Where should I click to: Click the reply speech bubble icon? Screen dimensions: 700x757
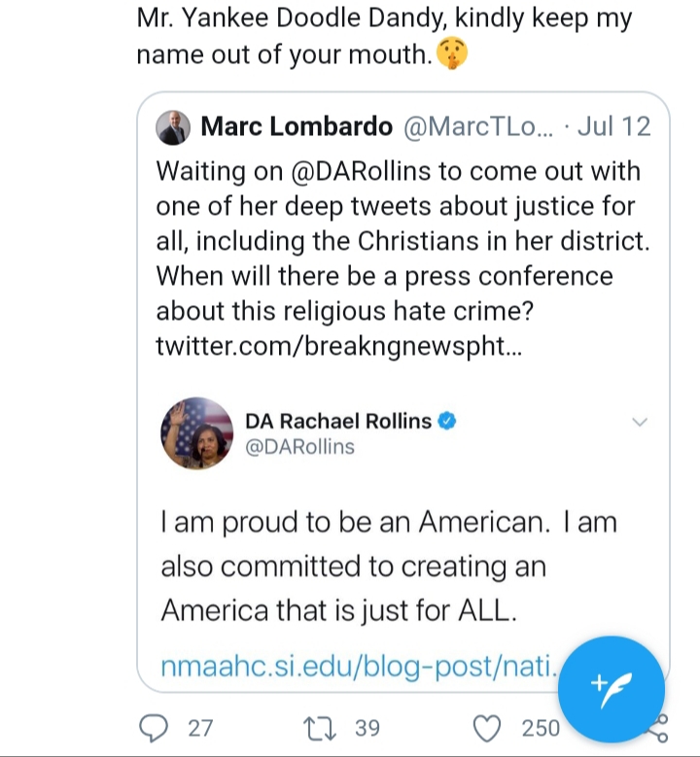pos(155,727)
